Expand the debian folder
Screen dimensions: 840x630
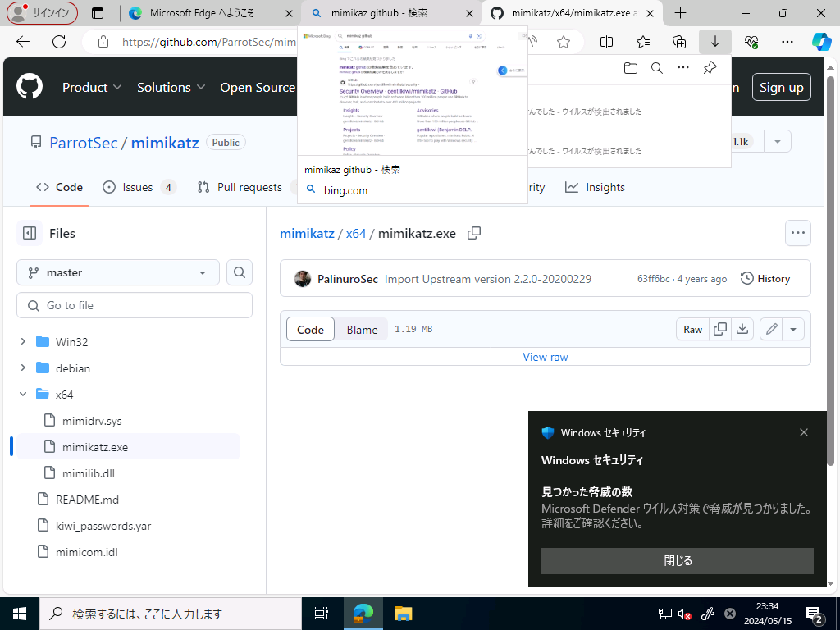(x=23, y=368)
